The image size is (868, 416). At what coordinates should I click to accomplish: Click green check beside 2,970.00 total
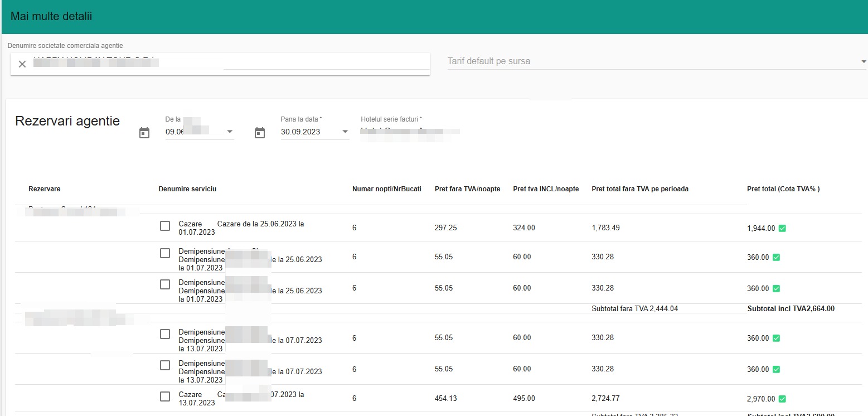pos(782,399)
